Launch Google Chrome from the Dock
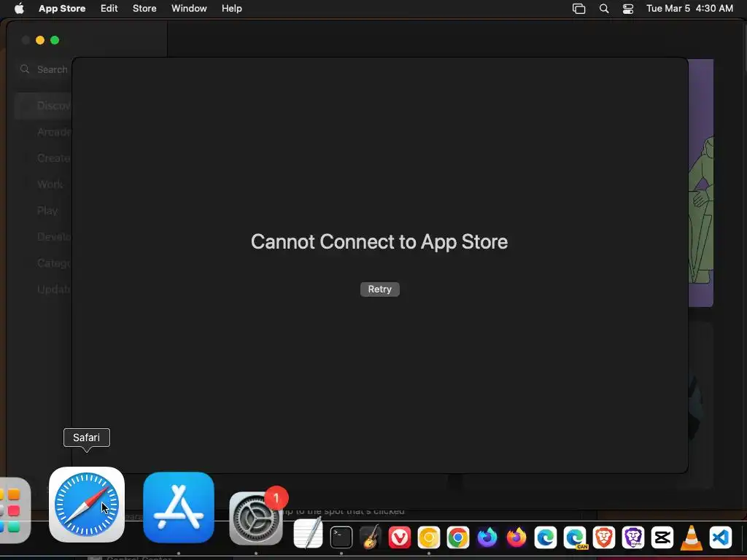 pos(458,537)
